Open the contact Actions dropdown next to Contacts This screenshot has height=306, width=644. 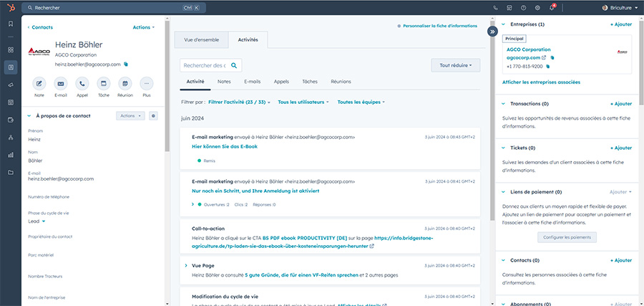click(x=143, y=27)
